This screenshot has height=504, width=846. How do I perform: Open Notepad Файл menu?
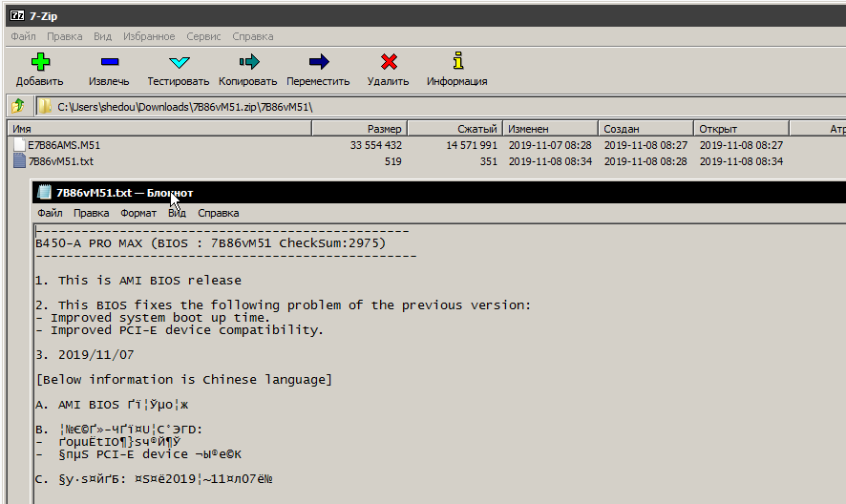pyautogui.click(x=50, y=213)
